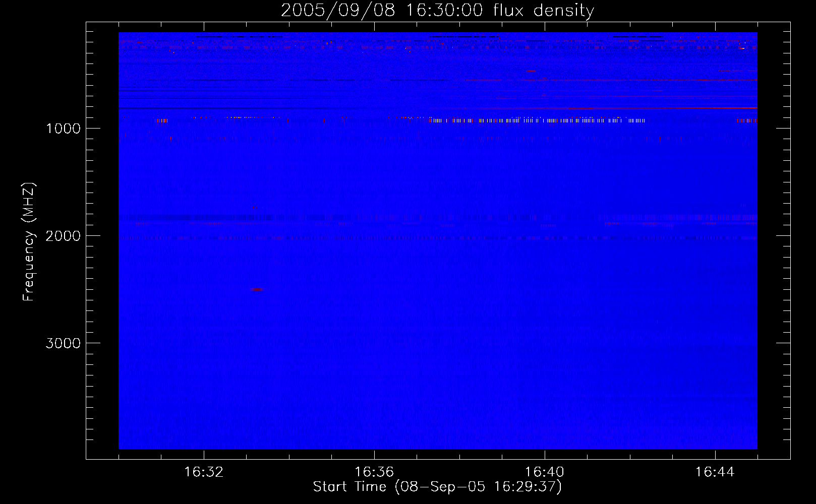Click the bright white dashed emission band near 950 MHz
The height and width of the screenshot is (504, 816).
tap(537, 120)
